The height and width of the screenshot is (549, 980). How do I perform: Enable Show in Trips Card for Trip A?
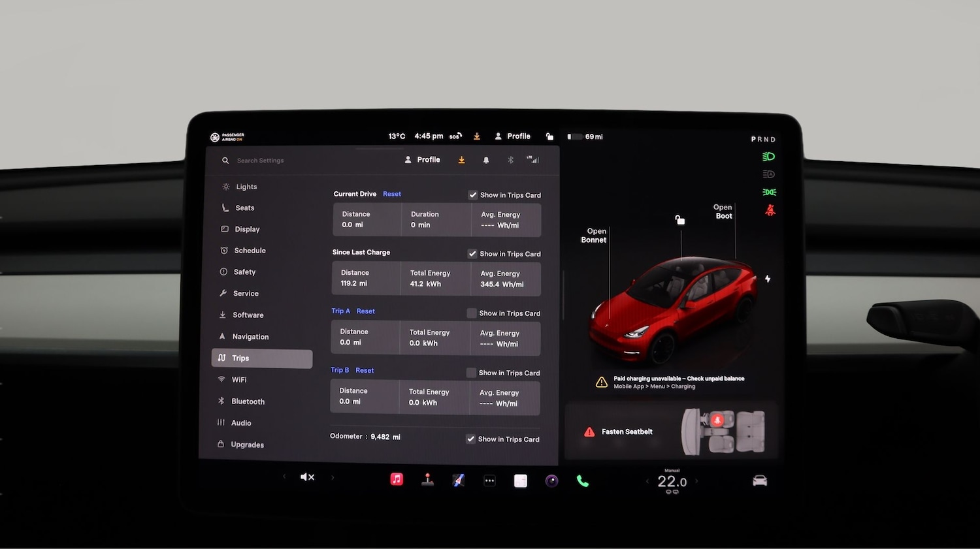click(x=471, y=313)
